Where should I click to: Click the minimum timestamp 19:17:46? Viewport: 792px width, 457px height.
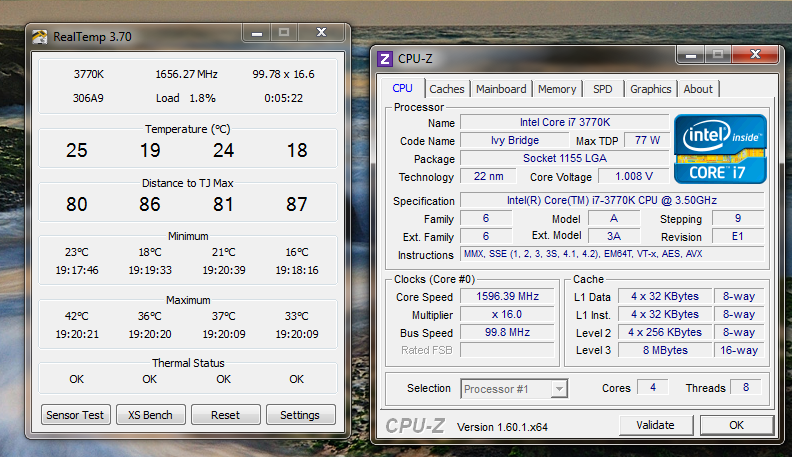[77, 270]
